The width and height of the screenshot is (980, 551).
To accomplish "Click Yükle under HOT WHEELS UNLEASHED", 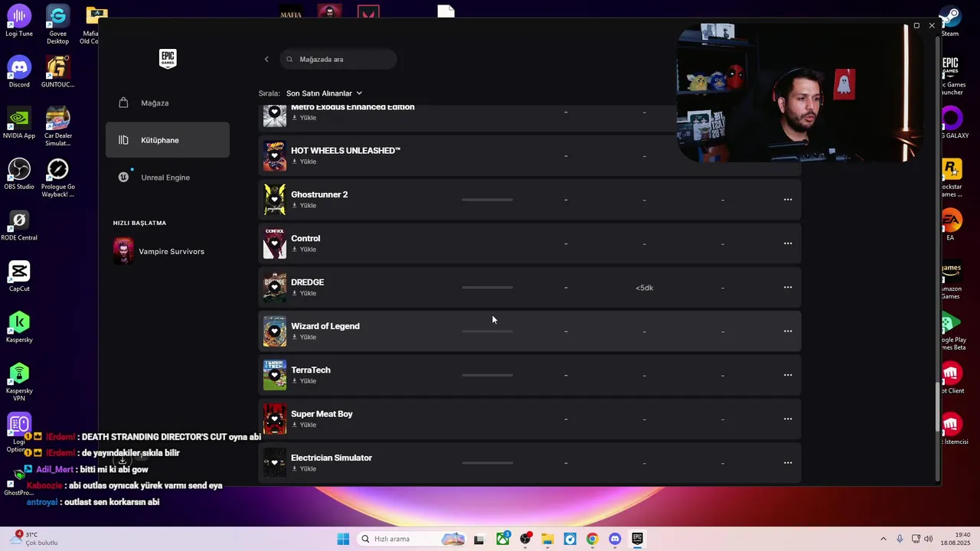I will [x=304, y=161].
